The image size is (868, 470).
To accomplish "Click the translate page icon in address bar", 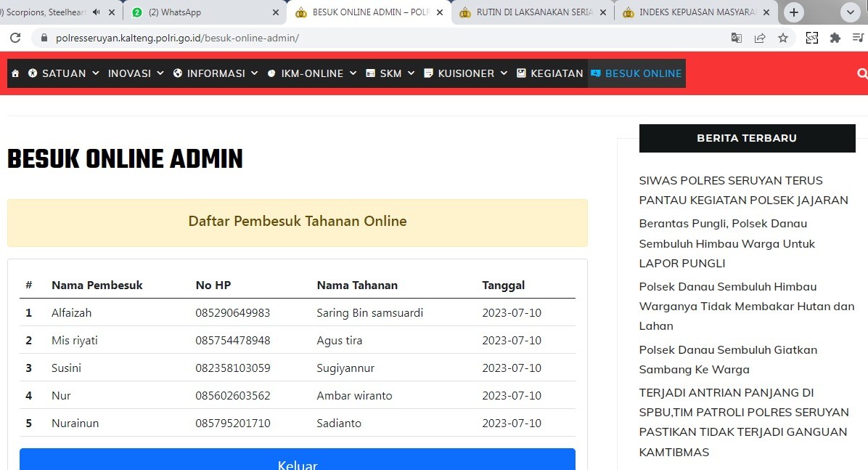I will coord(736,38).
